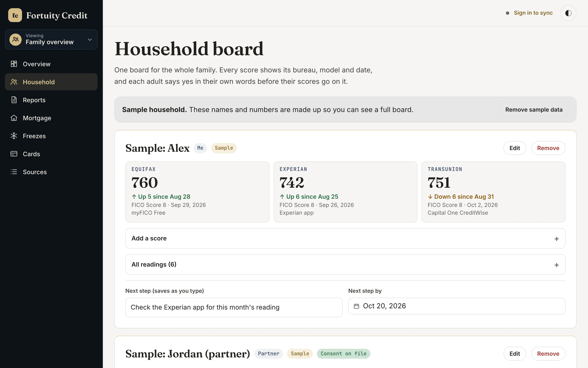Click the Consent on file badge

point(343,354)
